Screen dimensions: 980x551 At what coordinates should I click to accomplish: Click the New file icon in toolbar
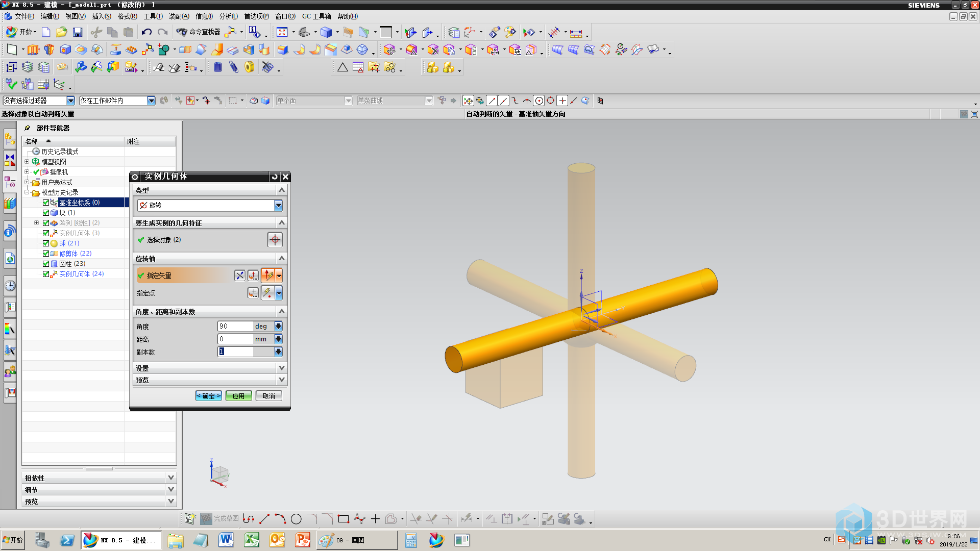point(46,32)
